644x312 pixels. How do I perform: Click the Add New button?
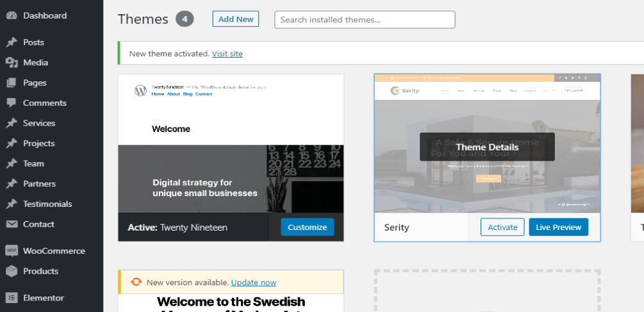(x=236, y=19)
